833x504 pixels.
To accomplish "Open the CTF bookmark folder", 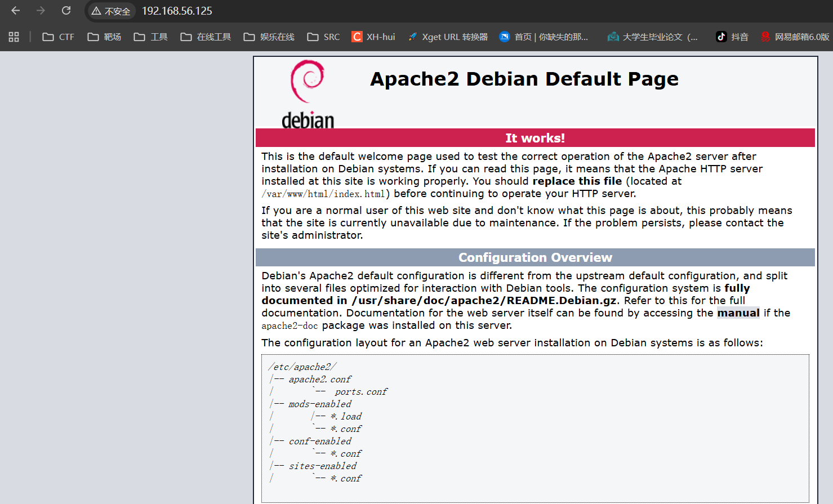I will point(59,37).
